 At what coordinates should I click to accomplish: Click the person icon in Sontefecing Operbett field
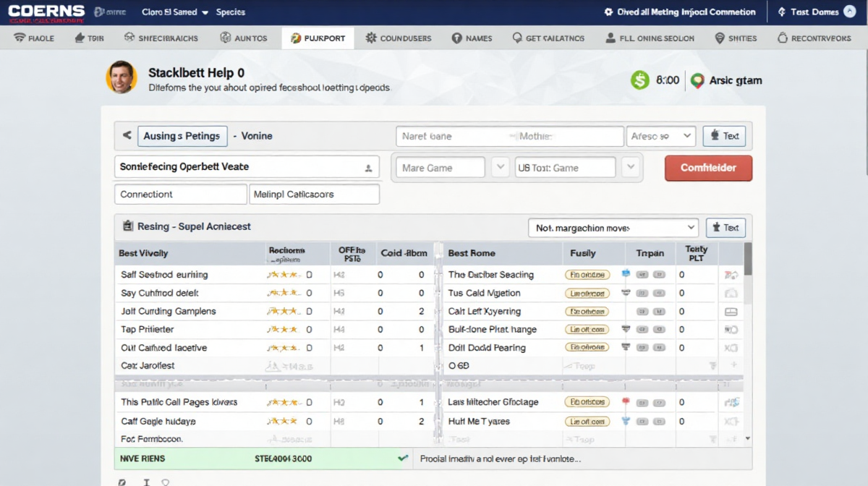(x=368, y=168)
